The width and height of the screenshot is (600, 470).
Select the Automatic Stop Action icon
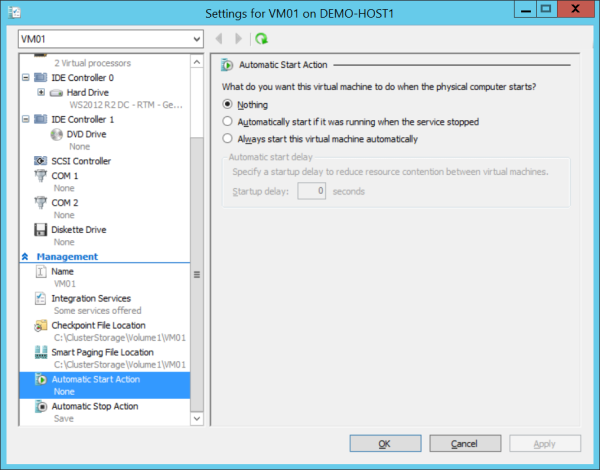point(41,407)
